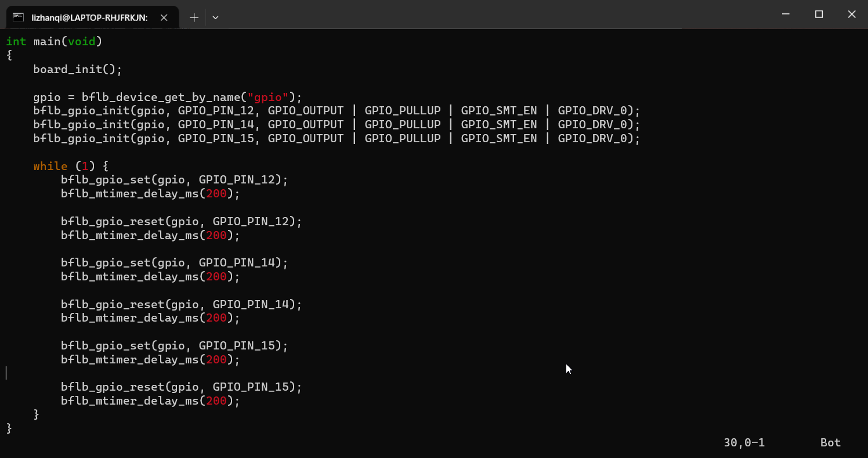Image resolution: width=868 pixels, height=458 pixels.
Task: Click bflb_gpio_set(gpio, GPIO_PIN_12); line
Action: [x=175, y=180]
